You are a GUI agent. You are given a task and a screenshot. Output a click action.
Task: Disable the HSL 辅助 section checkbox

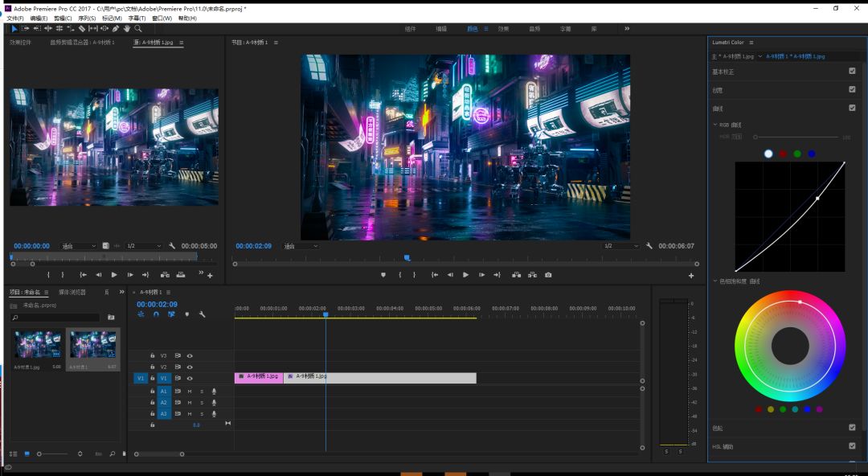tap(852, 445)
